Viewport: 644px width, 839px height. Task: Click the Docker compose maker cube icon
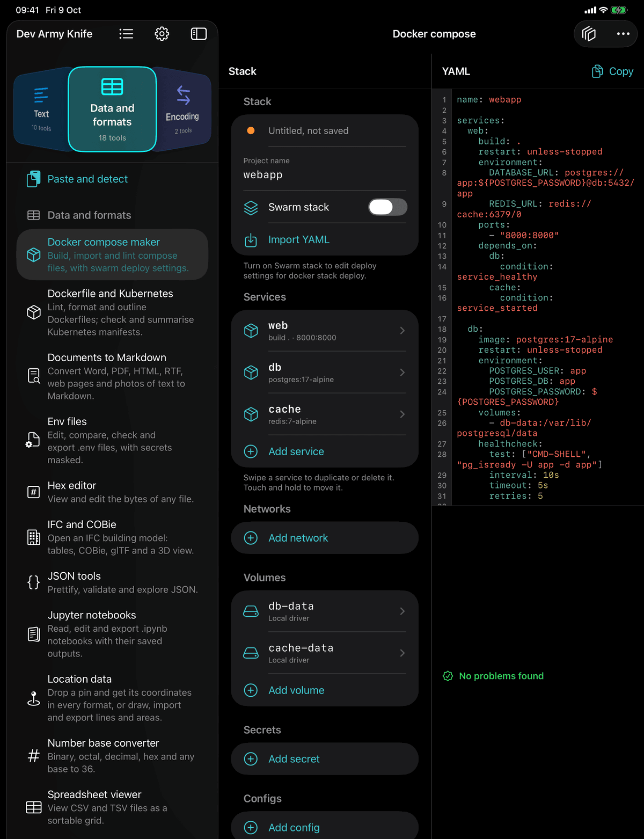click(33, 254)
